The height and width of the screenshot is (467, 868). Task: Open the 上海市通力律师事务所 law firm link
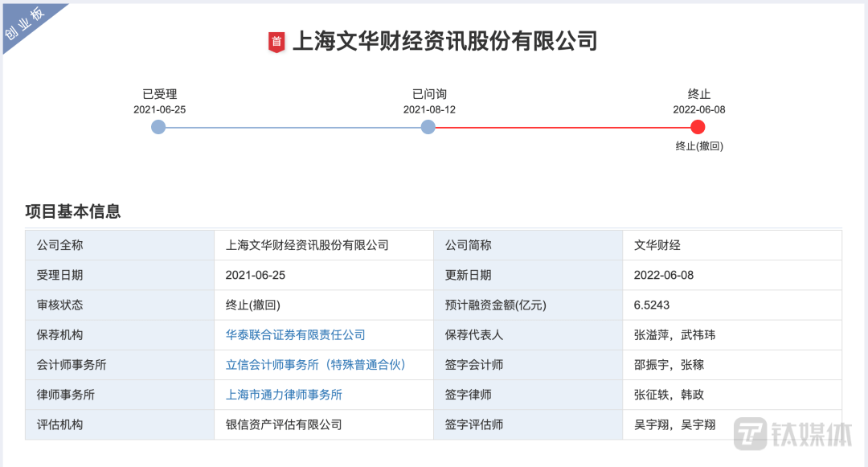pyautogui.click(x=284, y=395)
